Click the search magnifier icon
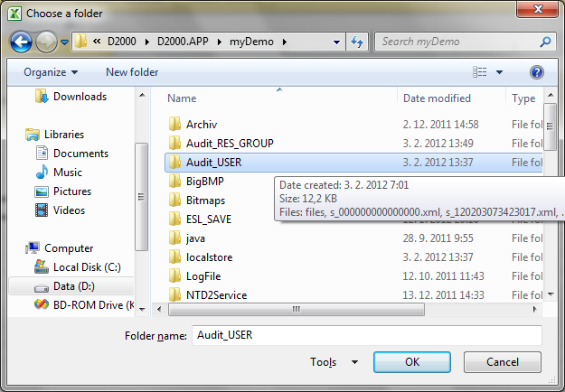 pos(545,42)
